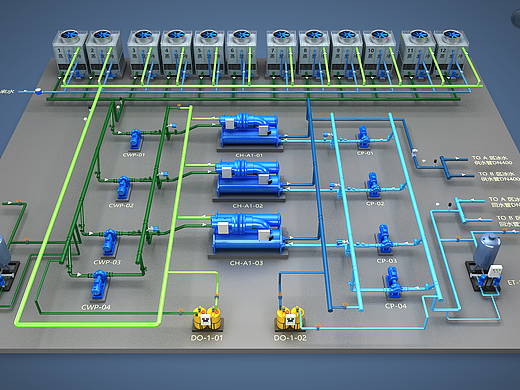
Task: Select cooling tower number 6
Action: [x=242, y=53]
